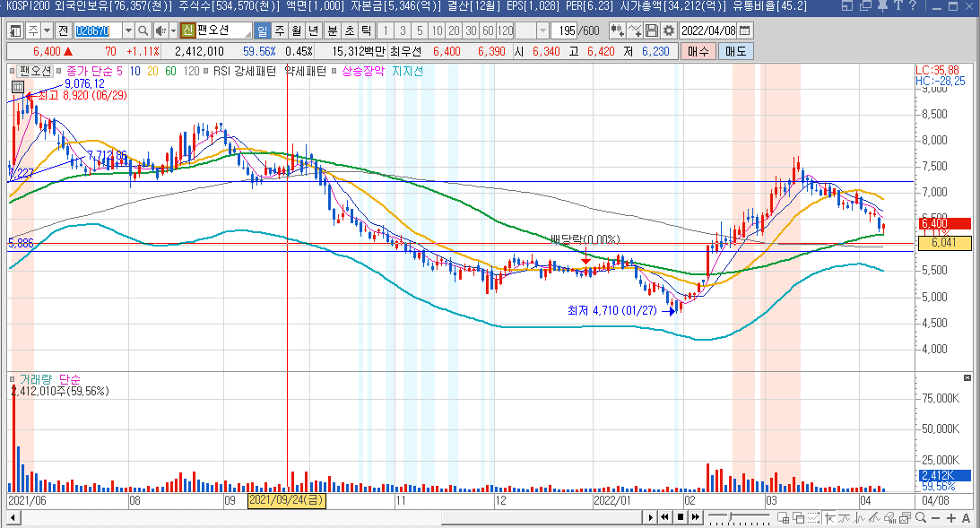Click the plus zoom in icon
980x528 pixels.
click(951, 518)
